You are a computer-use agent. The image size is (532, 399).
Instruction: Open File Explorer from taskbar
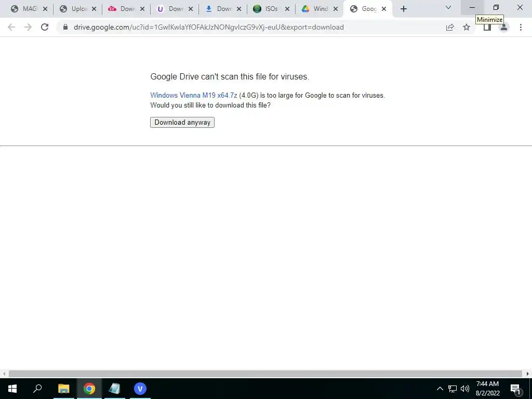coord(63,389)
